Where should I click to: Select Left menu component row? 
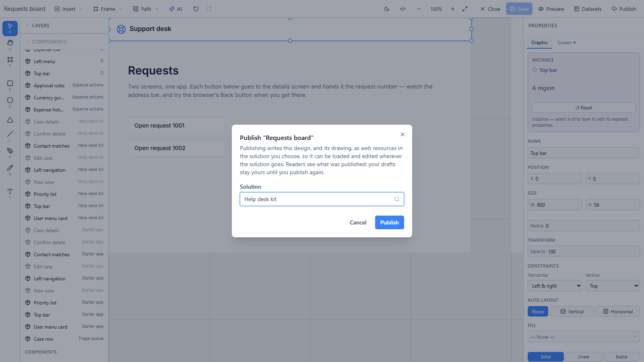64,61
